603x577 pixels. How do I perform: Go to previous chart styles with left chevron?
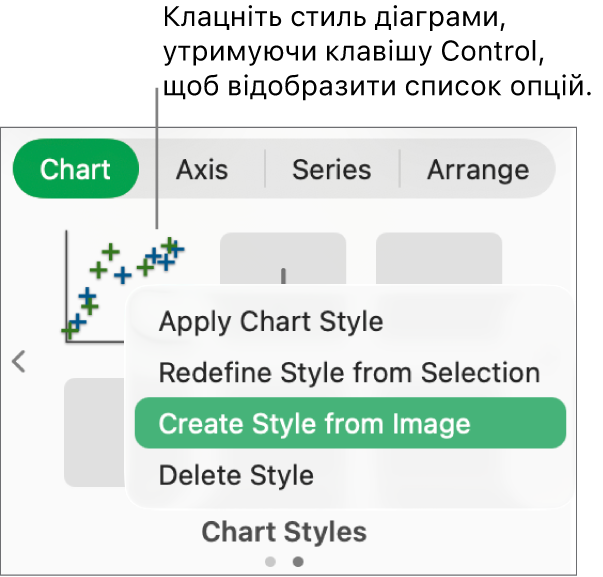(x=19, y=361)
